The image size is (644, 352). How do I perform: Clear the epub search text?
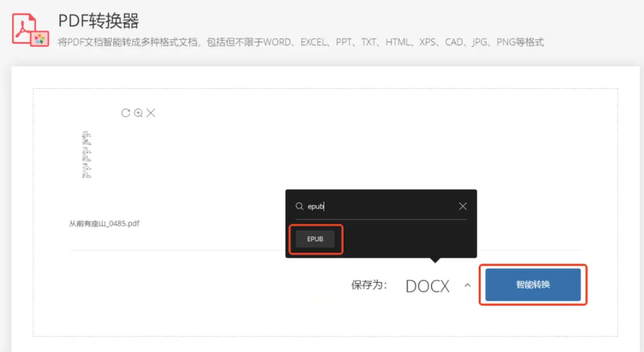(x=463, y=206)
